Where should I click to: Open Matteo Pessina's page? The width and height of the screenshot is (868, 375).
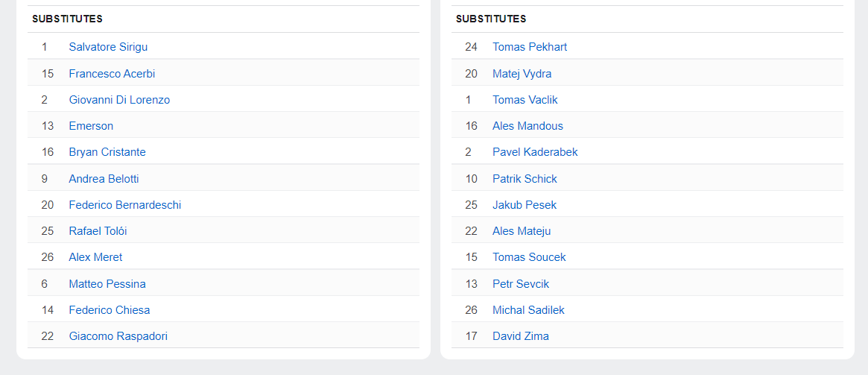pos(107,284)
